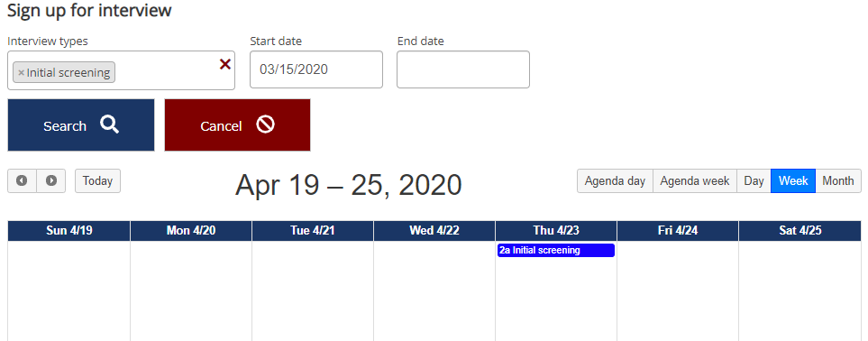Click the empty End date field

(x=463, y=69)
